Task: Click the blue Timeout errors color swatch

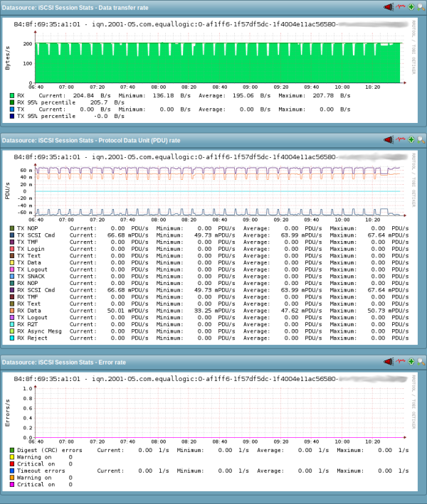Action: (x=12, y=471)
